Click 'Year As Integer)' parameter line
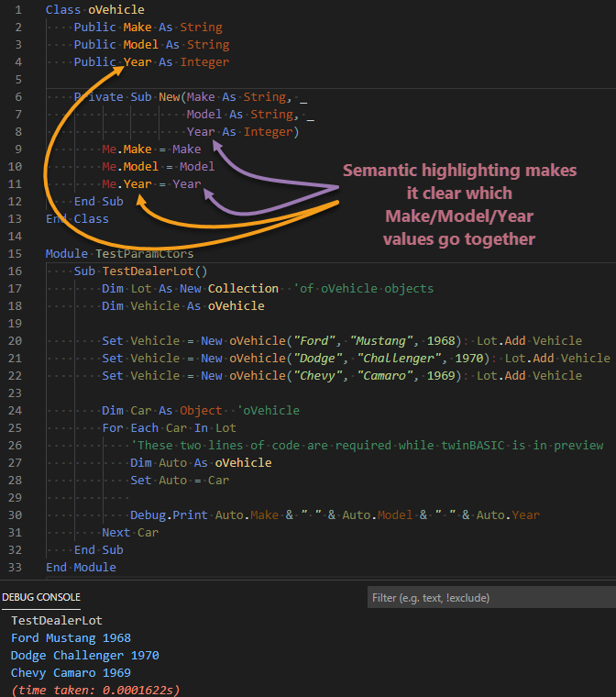The height and width of the screenshot is (697, 616). (x=243, y=131)
